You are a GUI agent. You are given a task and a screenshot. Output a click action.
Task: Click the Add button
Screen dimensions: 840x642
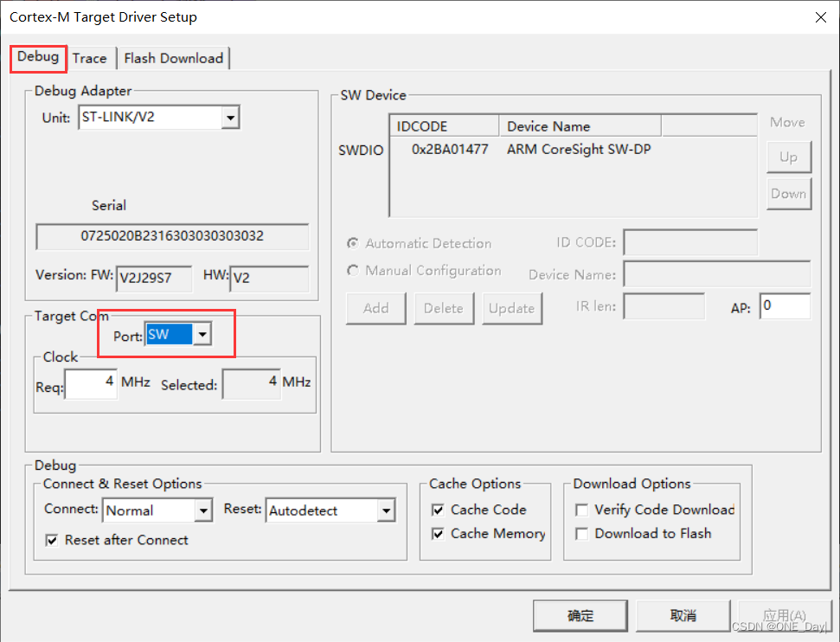[376, 308]
